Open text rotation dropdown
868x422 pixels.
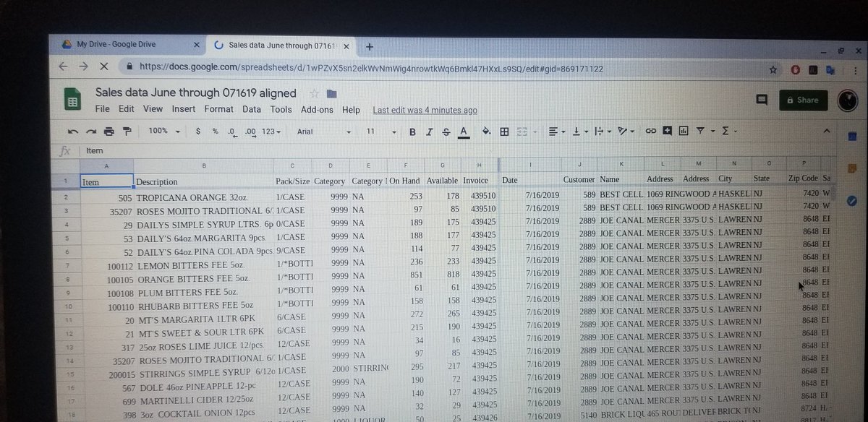point(626,132)
